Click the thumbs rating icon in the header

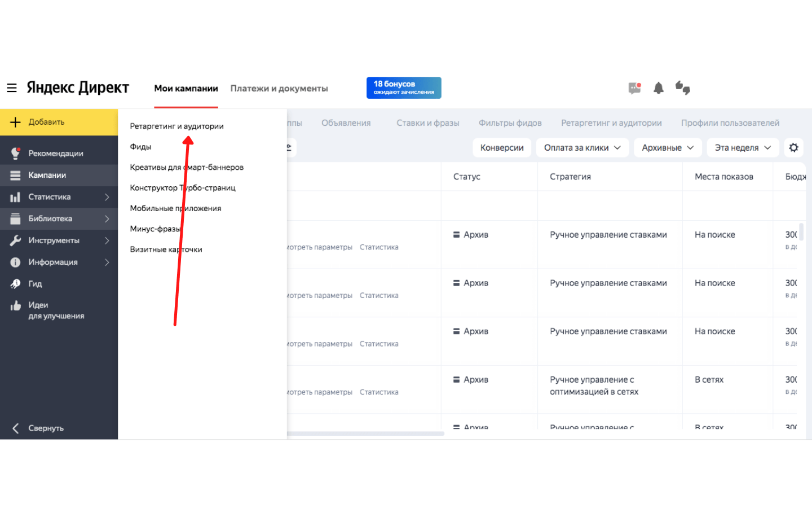pos(682,87)
